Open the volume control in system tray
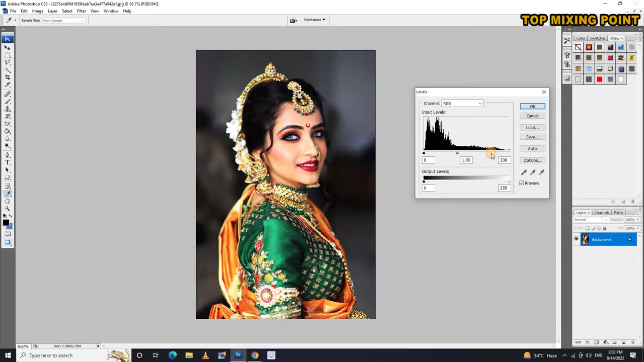The image size is (644, 362). click(589, 355)
